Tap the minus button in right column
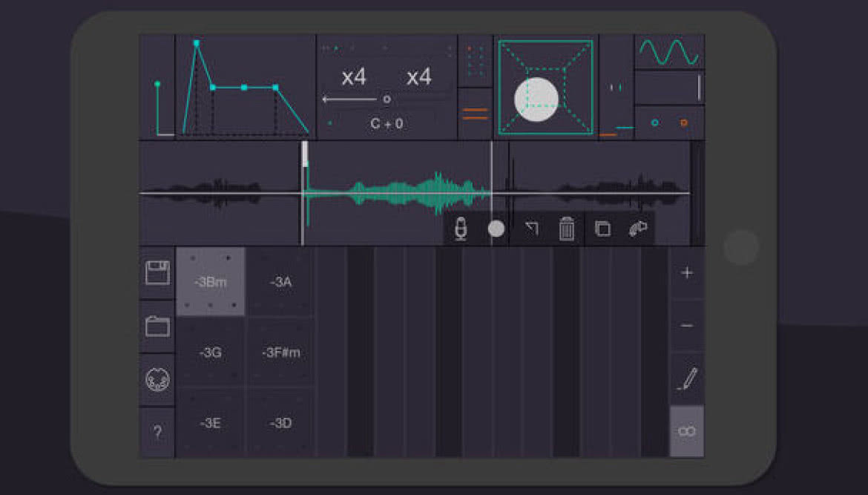Screen dimensions: 868x495 click(x=687, y=325)
